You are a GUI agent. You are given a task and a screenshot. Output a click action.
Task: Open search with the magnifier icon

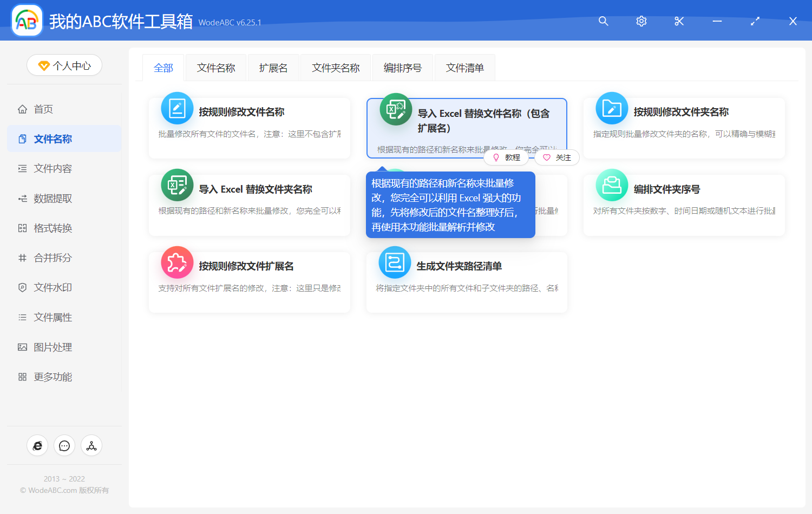click(x=603, y=21)
